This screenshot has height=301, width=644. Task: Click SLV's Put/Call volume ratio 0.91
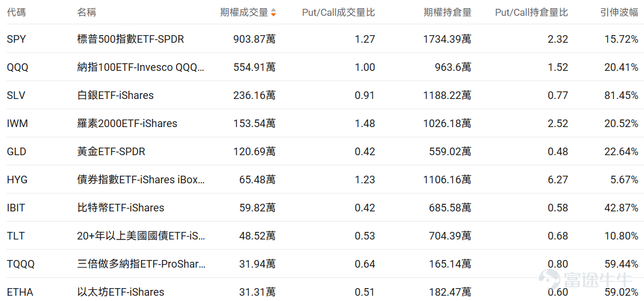tap(366, 95)
